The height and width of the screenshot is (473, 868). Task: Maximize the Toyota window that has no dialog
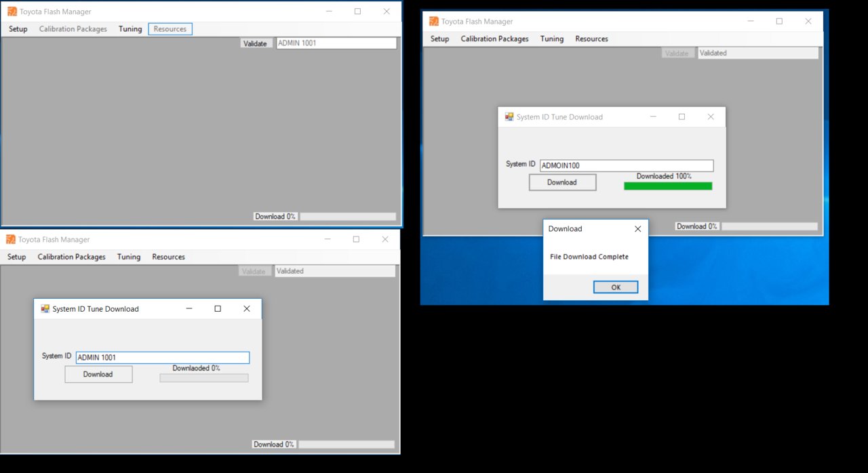[357, 12]
